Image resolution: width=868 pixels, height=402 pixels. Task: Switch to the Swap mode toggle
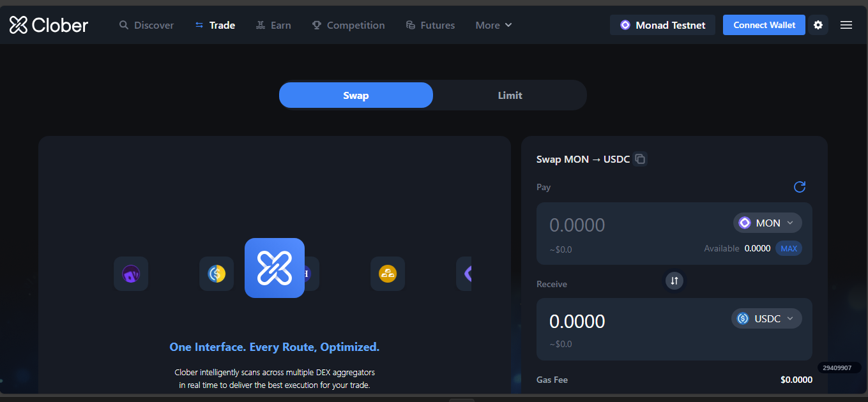[356, 95]
